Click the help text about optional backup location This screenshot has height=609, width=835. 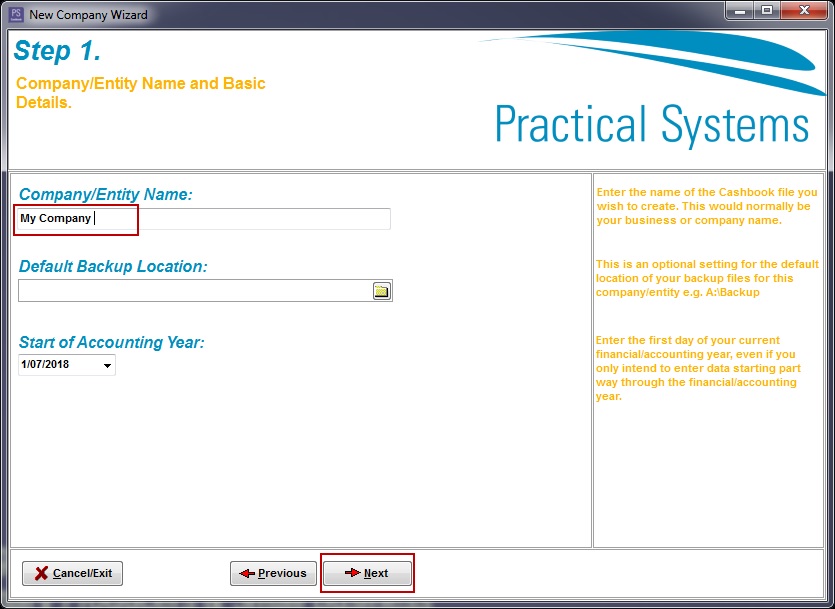(707, 278)
